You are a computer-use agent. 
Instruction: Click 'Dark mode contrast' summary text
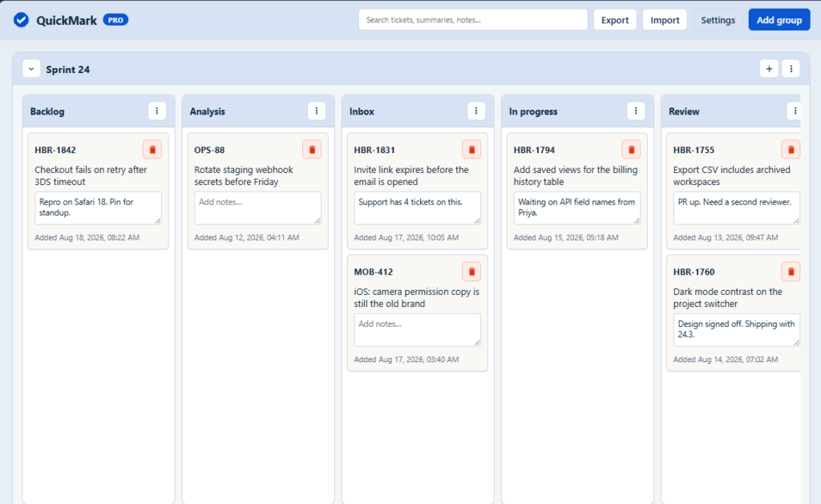coord(728,298)
